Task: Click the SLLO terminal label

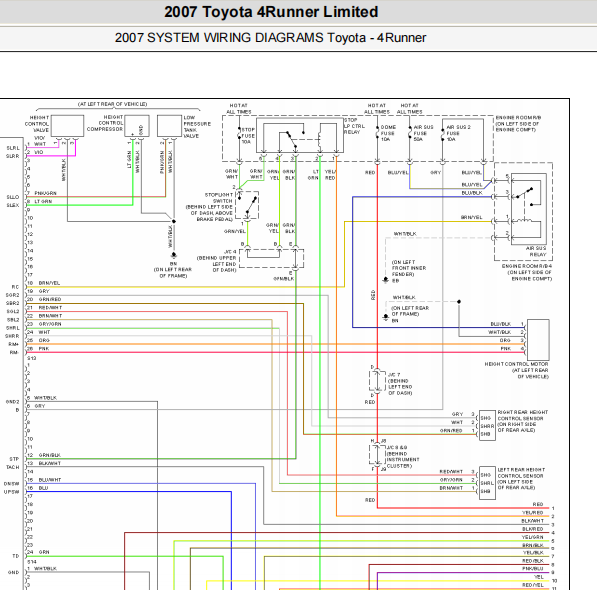Action: pyautogui.click(x=13, y=197)
